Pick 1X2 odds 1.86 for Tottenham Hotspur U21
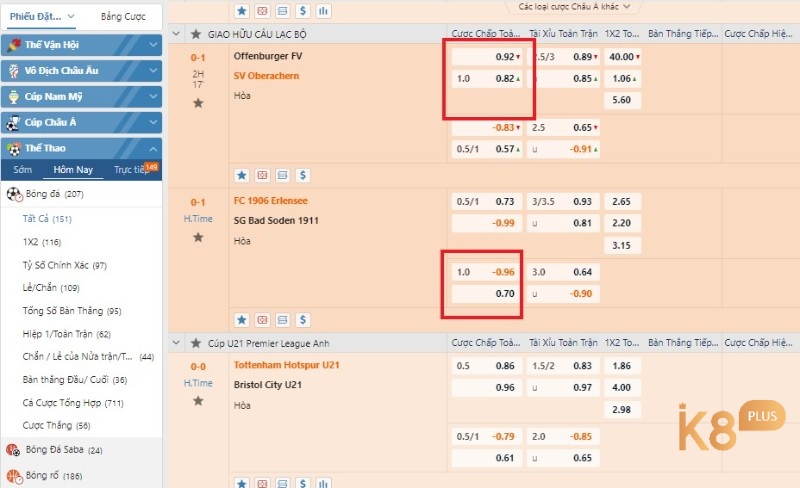The image size is (800, 488). click(x=622, y=366)
